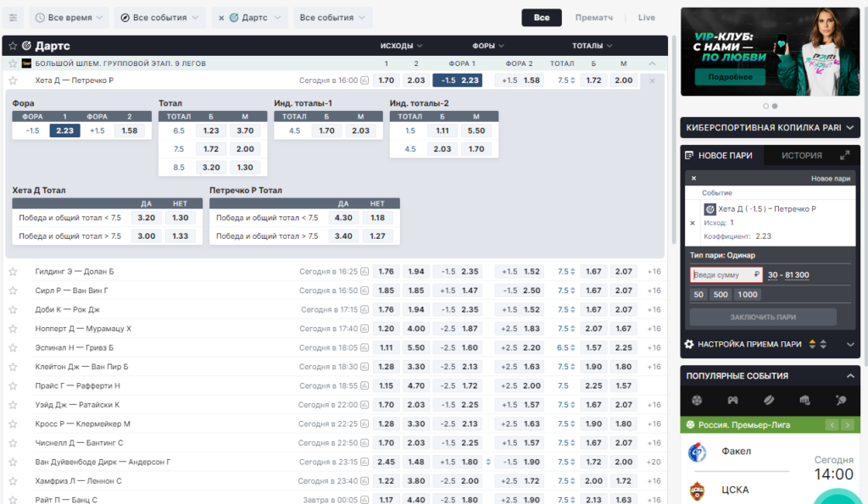Screen dimensions: 868x504
Task: Star the Гилдинг Э — Долан Б match
Action: click(x=13, y=272)
